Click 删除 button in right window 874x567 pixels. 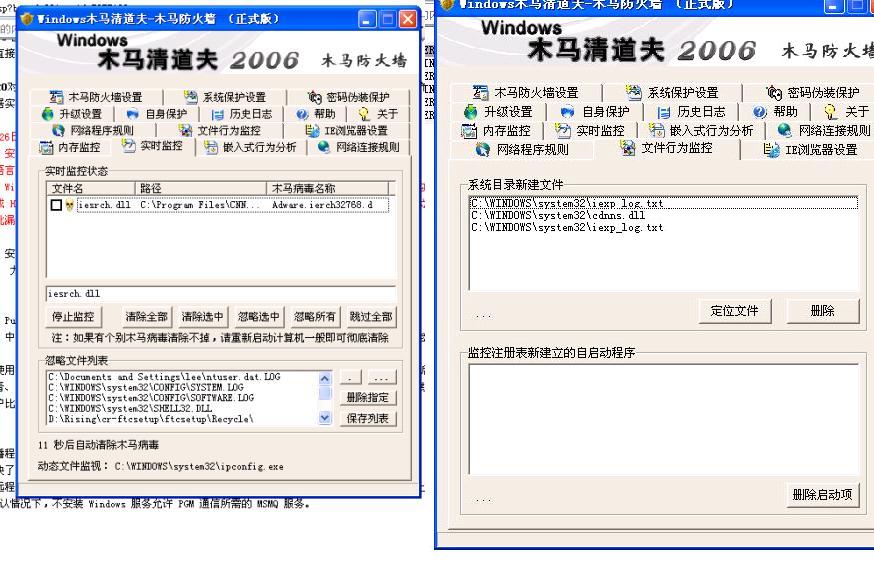(823, 311)
